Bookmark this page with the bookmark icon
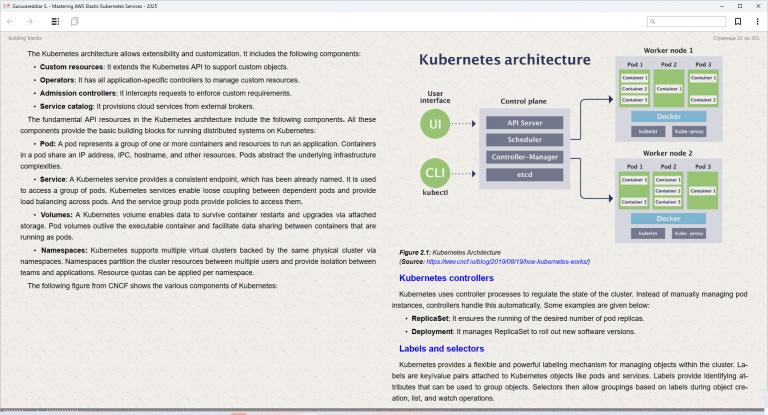The width and height of the screenshot is (768, 415). [738, 22]
